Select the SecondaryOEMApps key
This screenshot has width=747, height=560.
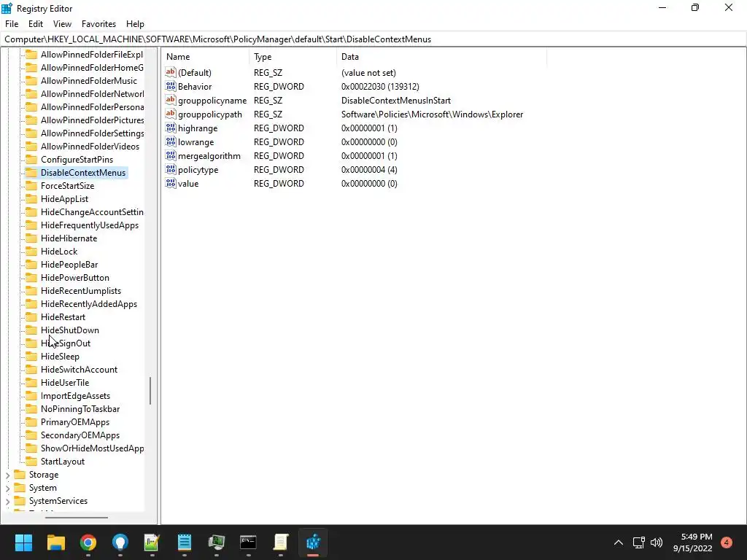(x=80, y=435)
